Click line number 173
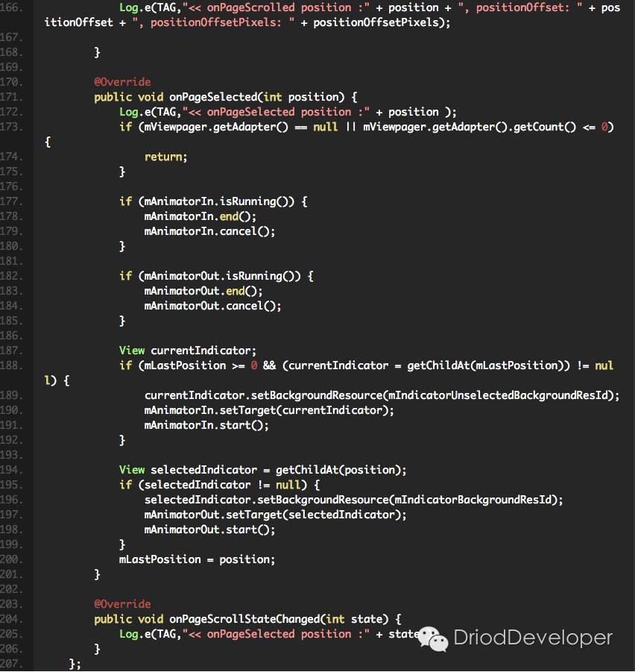The width and height of the screenshot is (635, 672). point(10,127)
